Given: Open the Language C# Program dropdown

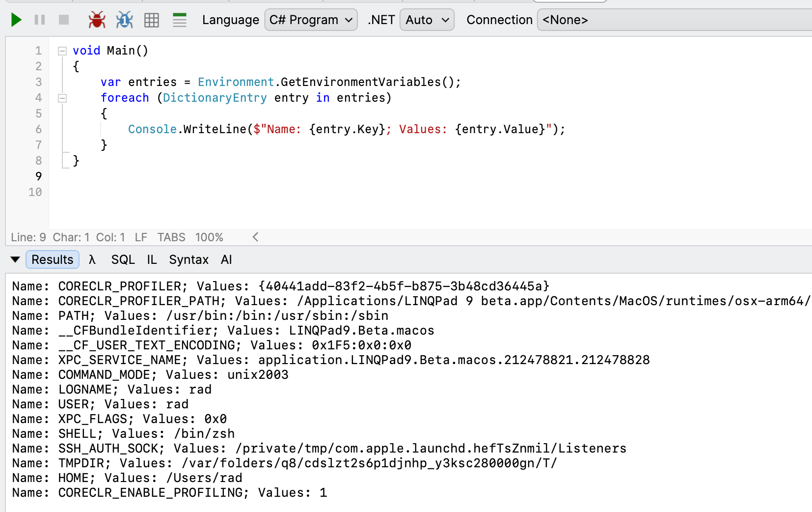Looking at the screenshot, I should [x=311, y=20].
